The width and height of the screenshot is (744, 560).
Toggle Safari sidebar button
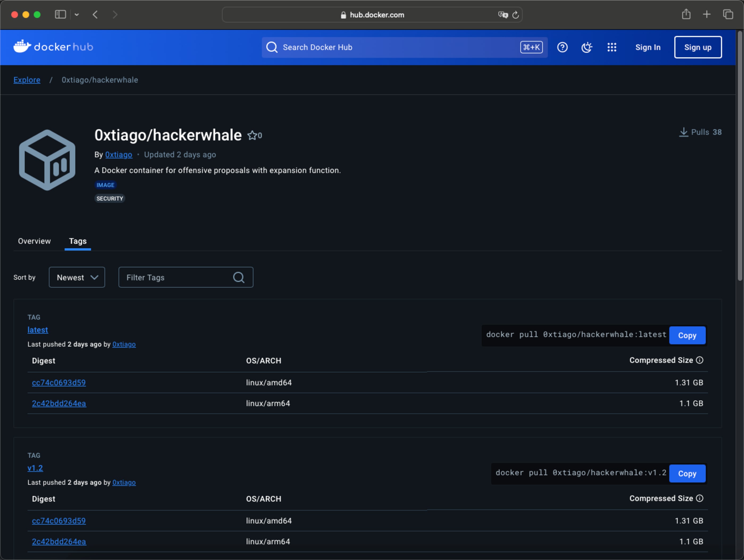pyautogui.click(x=61, y=14)
